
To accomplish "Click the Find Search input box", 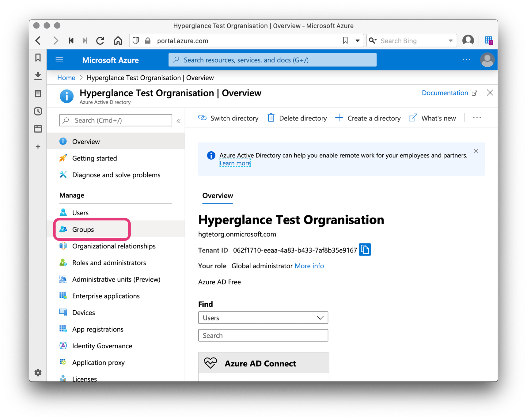I will (263, 335).
